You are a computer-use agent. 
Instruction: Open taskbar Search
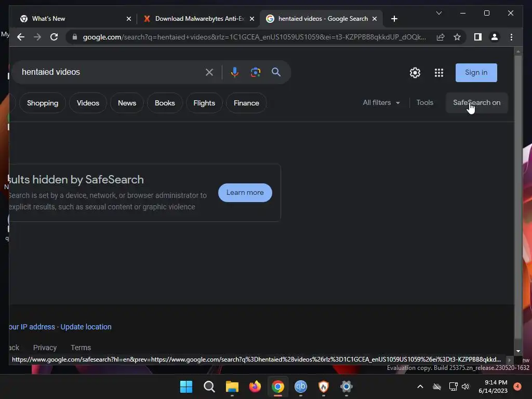[209, 387]
